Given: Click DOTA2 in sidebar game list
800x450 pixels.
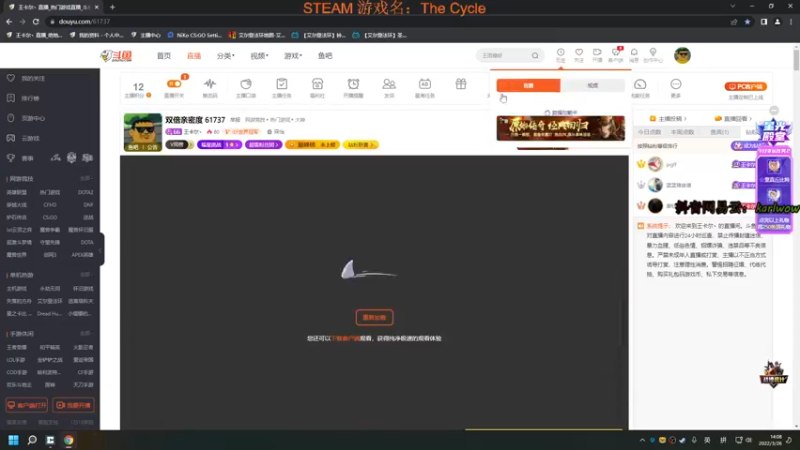Looking at the screenshot, I should point(85,192).
